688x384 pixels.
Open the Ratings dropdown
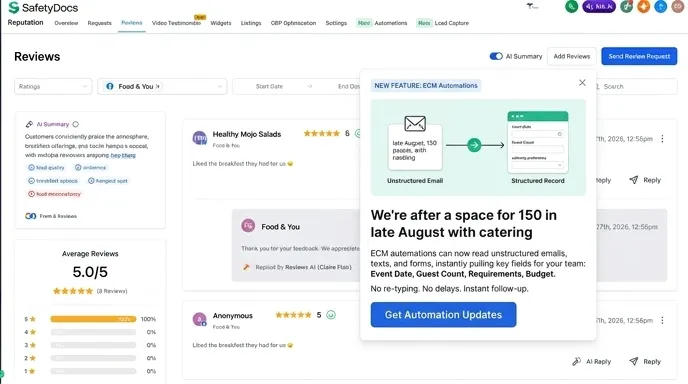53,86
